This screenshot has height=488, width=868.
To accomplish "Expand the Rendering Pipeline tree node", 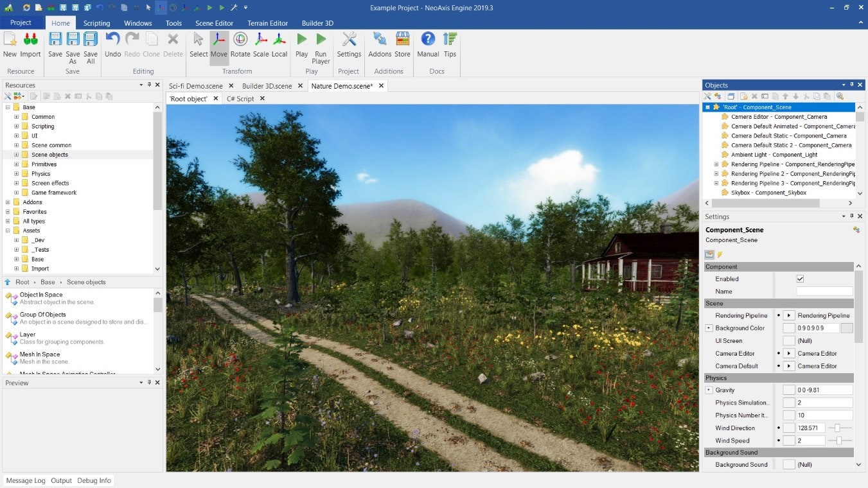I will pos(716,164).
